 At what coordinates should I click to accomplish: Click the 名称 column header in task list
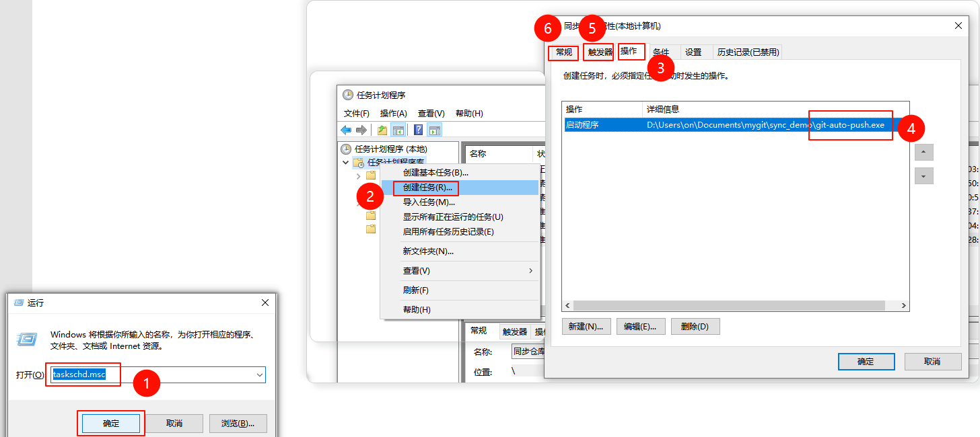coord(498,154)
